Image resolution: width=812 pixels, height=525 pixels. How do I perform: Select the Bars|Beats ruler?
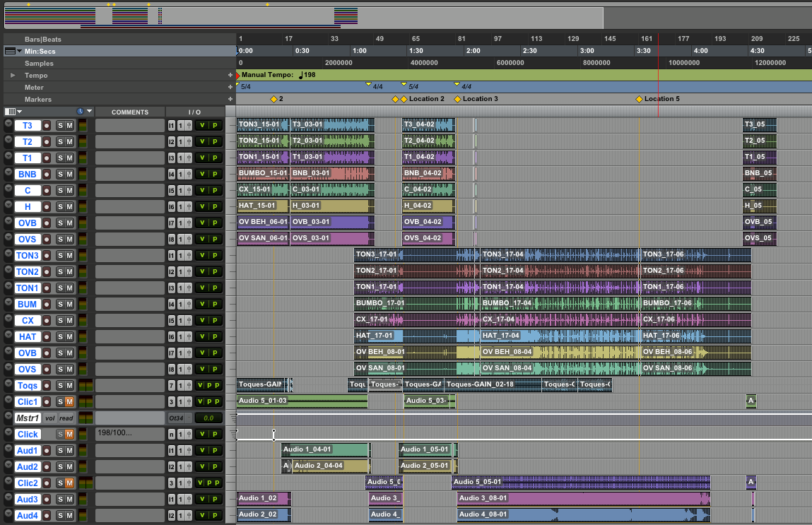point(43,40)
